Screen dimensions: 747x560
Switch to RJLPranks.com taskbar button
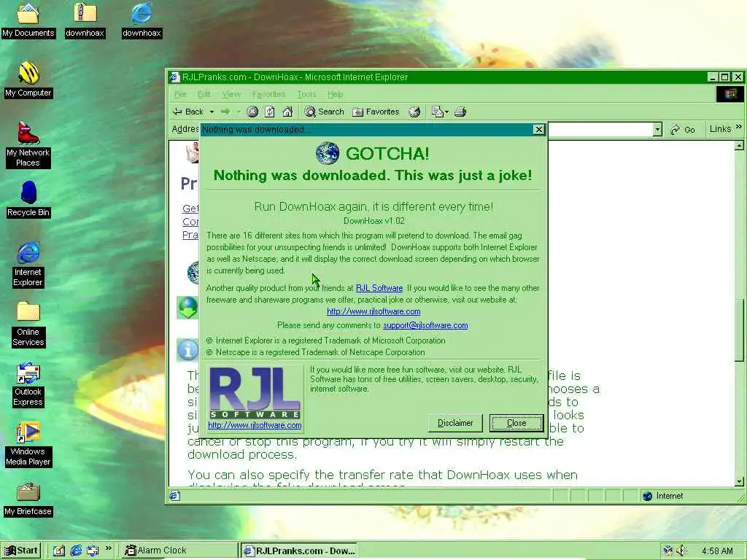[x=298, y=551]
